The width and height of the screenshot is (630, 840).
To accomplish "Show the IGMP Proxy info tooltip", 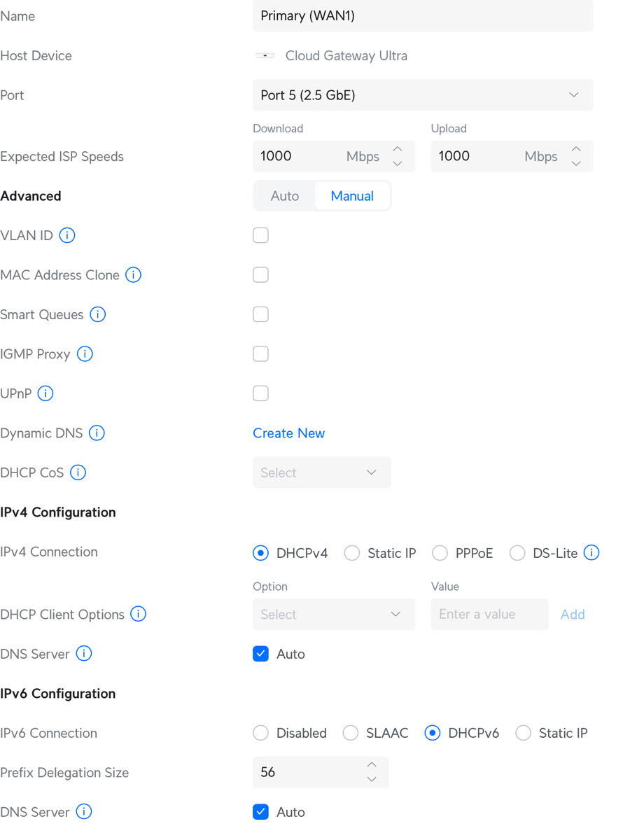I will [x=85, y=354].
